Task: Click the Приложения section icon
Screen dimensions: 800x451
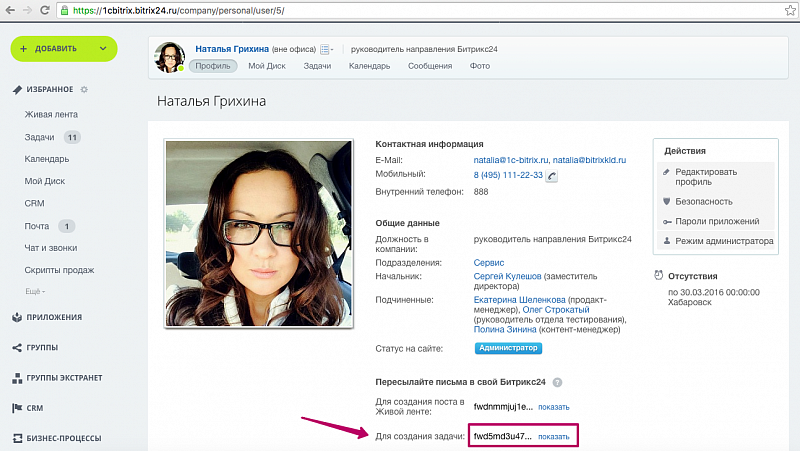Action: pyautogui.click(x=17, y=317)
